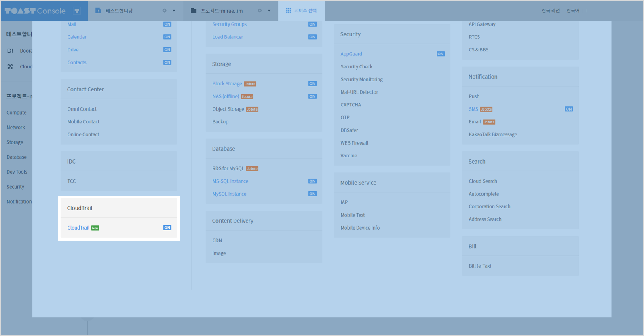Viewport: 644px width, 336px height.
Task: Select the 서비스 선택 tab
Action: [x=301, y=11]
